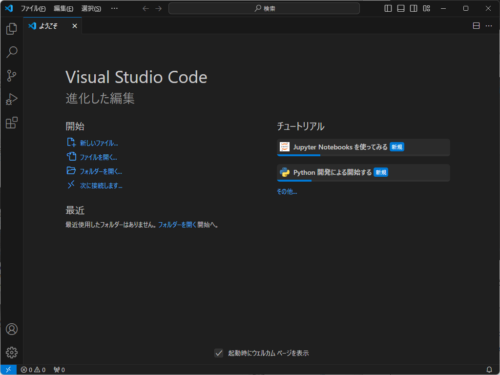Image resolution: width=500 pixels, height=375 pixels.
Task: Click Python tutorial progress bar
Action: 294,181
